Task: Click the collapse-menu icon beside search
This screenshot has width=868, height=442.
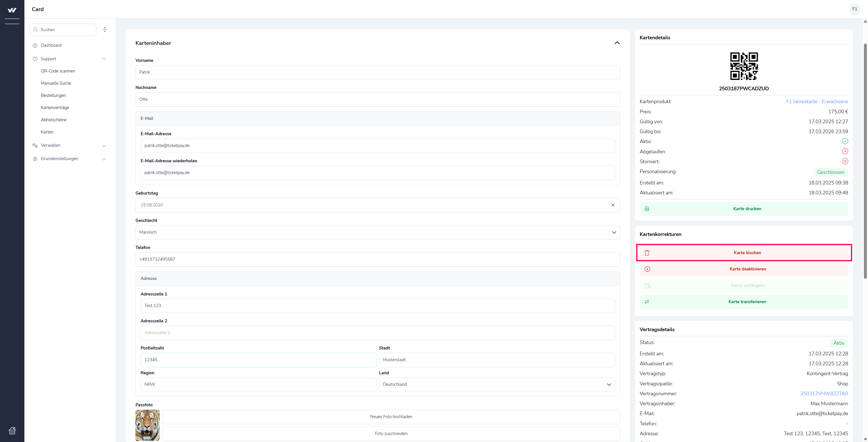Action: click(105, 30)
